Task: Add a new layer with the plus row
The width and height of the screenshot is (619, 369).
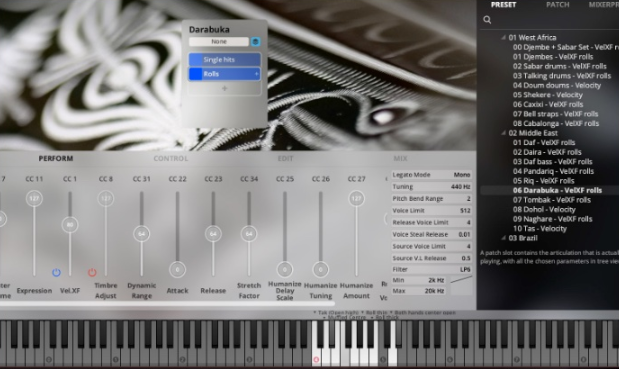Action: pos(224,88)
